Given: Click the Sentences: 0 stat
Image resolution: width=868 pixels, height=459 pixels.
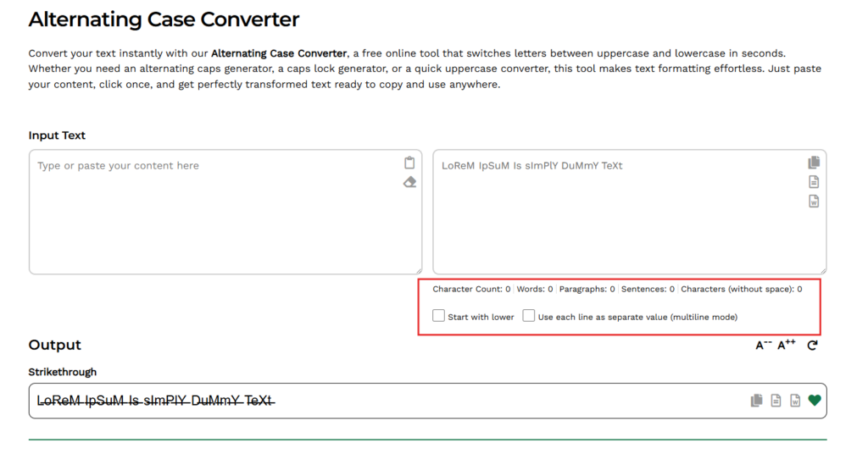Looking at the screenshot, I should pos(648,290).
